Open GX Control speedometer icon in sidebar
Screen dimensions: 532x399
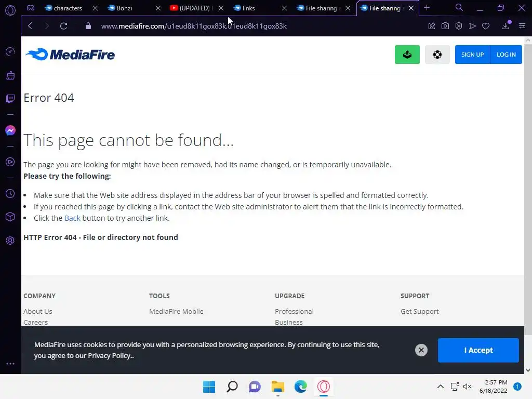10,51
